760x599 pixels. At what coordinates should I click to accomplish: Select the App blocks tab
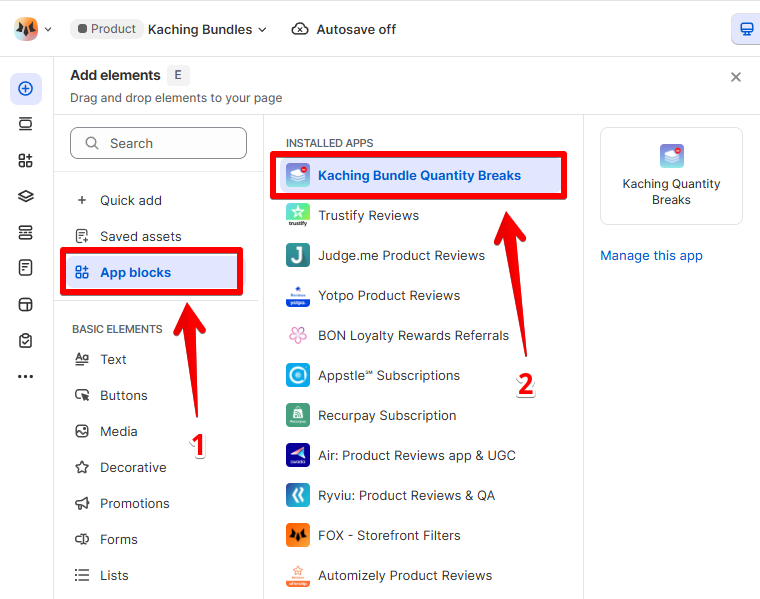coord(155,272)
